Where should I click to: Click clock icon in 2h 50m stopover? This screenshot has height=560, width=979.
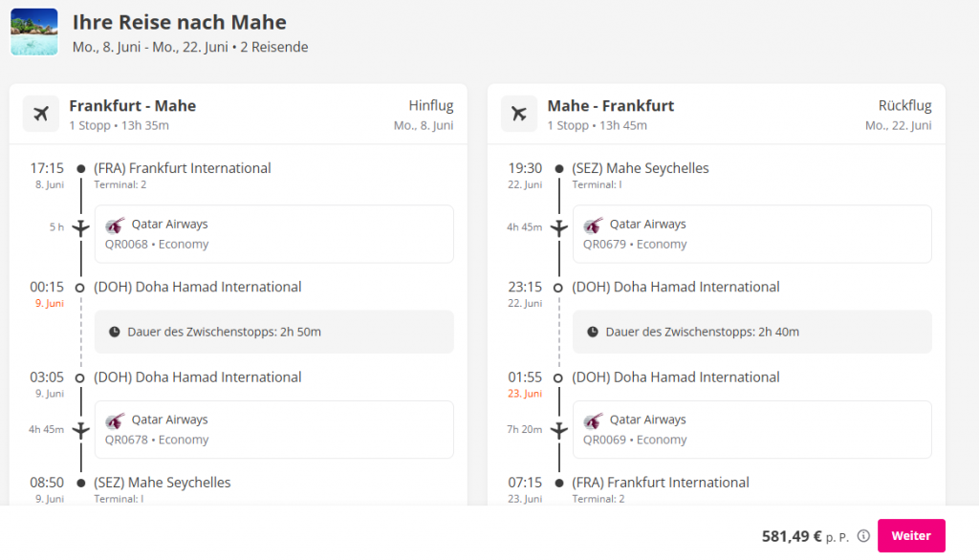pos(115,332)
